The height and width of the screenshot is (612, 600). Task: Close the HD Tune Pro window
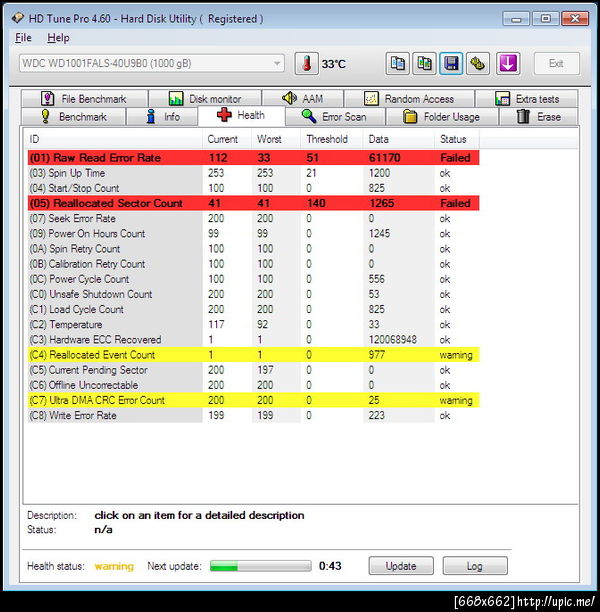point(575,19)
